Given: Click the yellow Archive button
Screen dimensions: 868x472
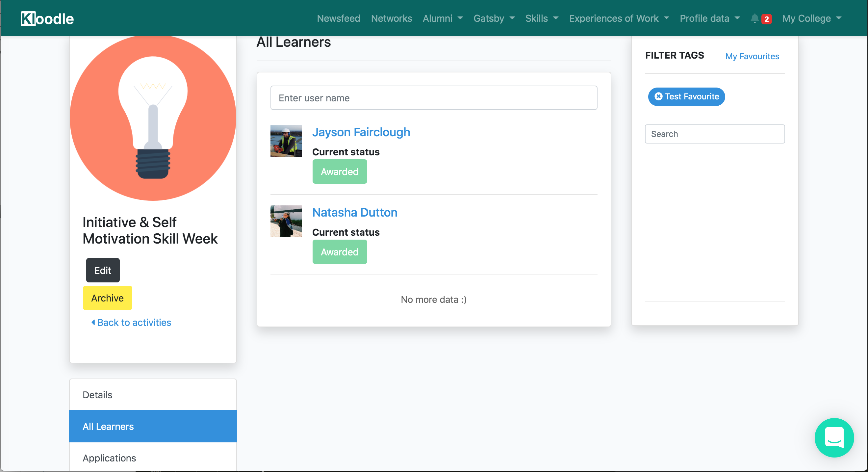Looking at the screenshot, I should point(108,298).
